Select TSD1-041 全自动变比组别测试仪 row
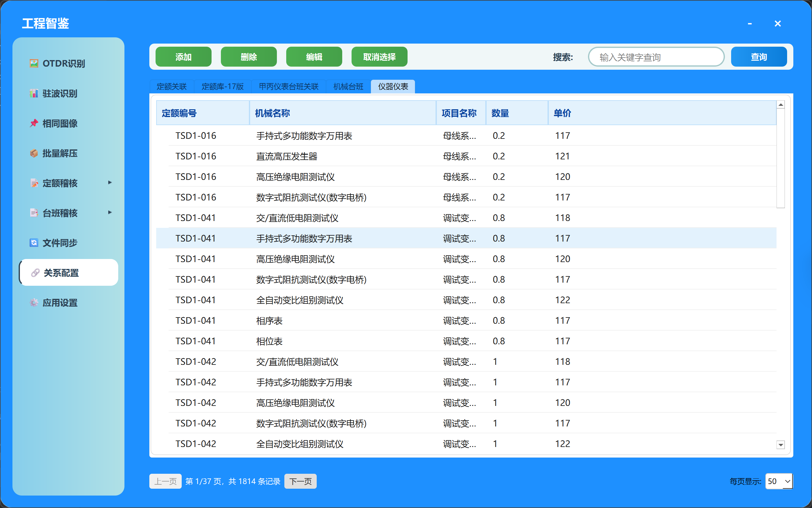The height and width of the screenshot is (508, 812). 466,300
